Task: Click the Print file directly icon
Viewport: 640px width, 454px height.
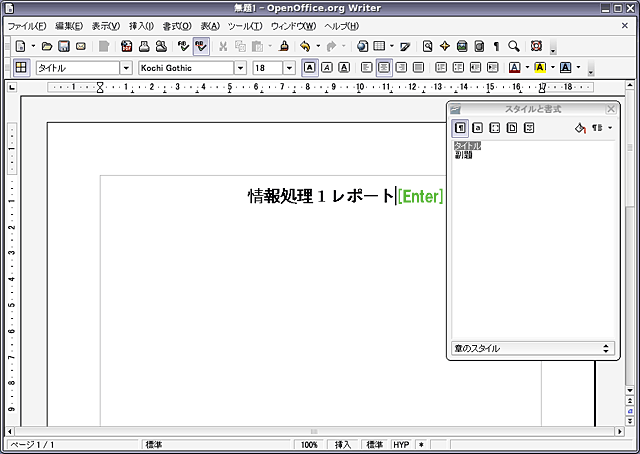Action: [144, 46]
